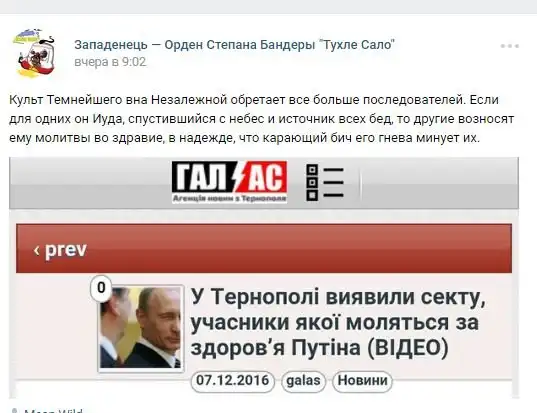537x413 pixels.
Task: Open the group avatar picture
Action: click(35, 53)
